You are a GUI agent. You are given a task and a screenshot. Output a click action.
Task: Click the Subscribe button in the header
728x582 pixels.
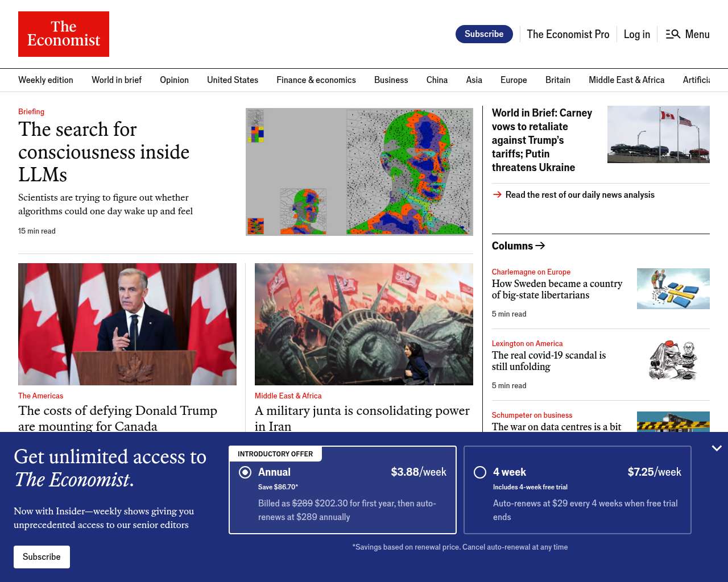coord(484,34)
